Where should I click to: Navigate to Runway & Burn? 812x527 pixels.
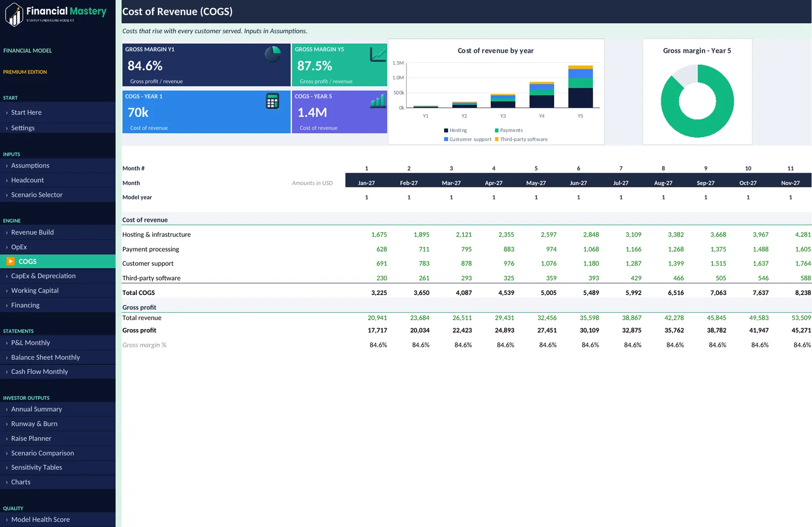click(58, 424)
